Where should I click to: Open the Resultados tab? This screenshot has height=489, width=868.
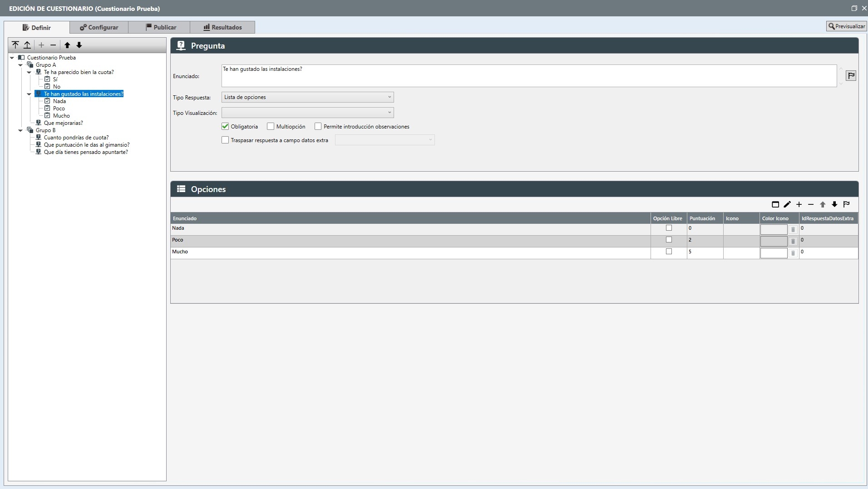click(x=222, y=27)
